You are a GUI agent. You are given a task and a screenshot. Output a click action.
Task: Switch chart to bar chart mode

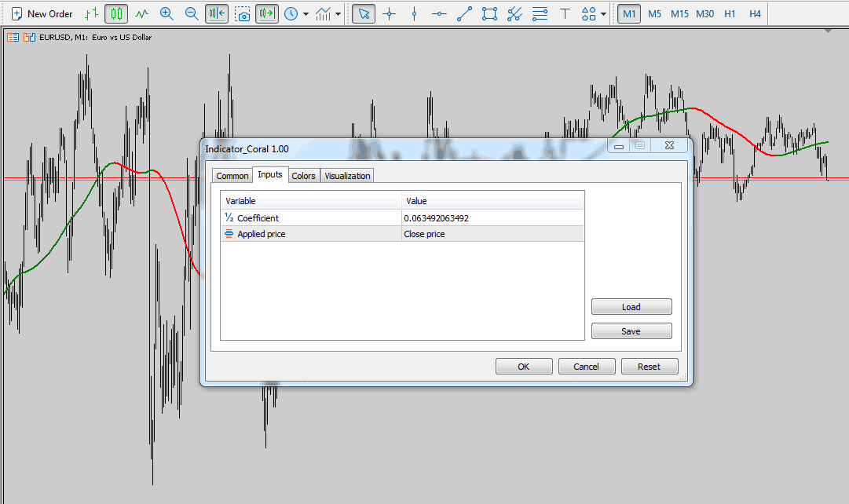point(92,13)
